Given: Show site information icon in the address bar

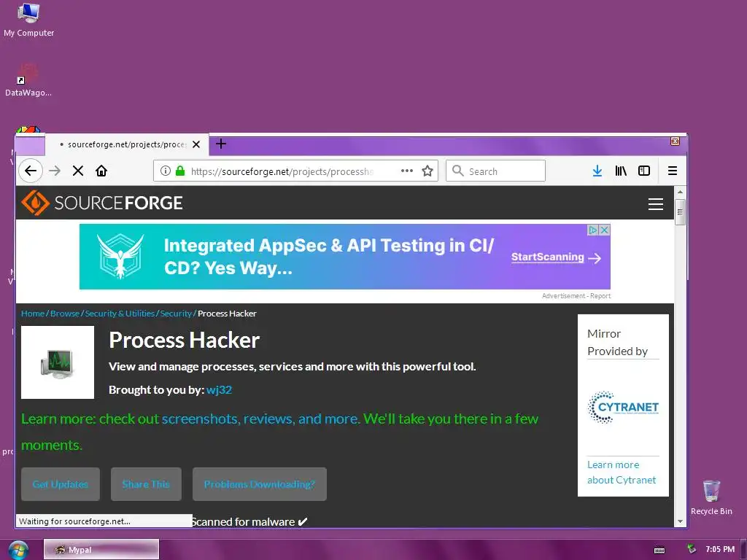Looking at the screenshot, I should pyautogui.click(x=166, y=171).
